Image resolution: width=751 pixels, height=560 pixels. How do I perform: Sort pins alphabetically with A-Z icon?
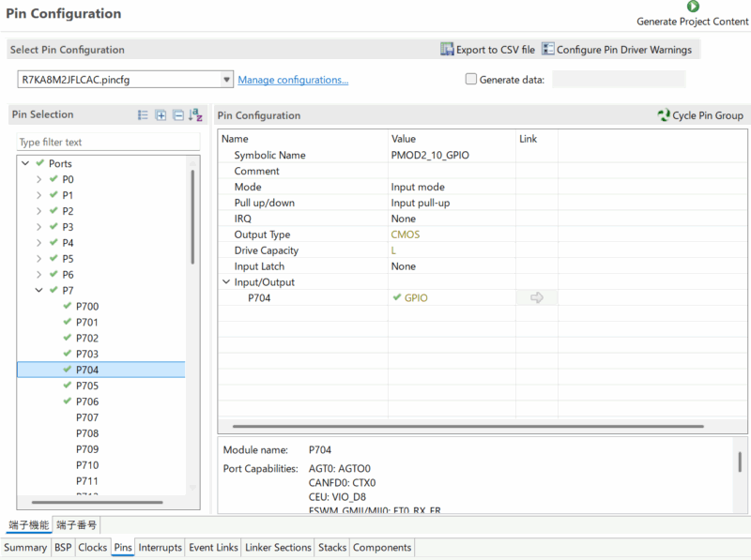click(195, 115)
